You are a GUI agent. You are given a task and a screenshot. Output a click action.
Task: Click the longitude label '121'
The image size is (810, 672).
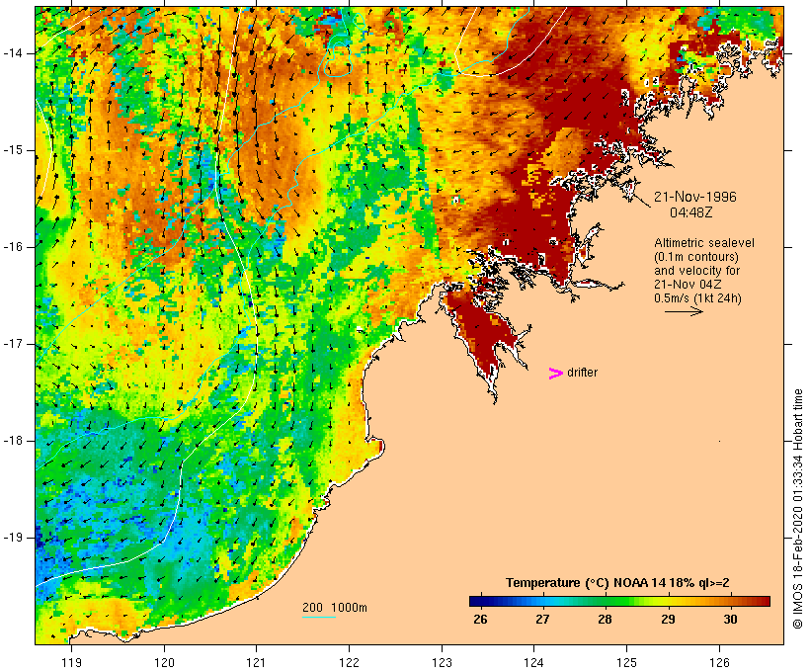point(256,662)
